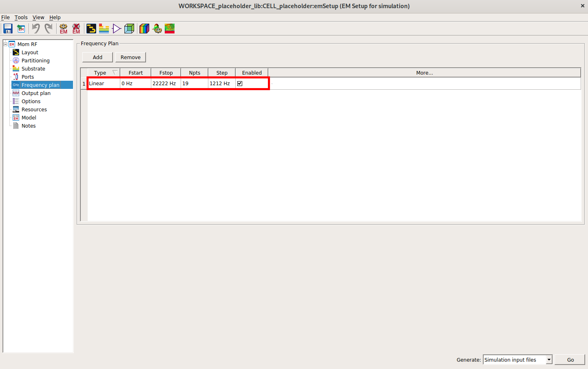
Task: Open 3D preview green cube icon
Action: click(129, 29)
